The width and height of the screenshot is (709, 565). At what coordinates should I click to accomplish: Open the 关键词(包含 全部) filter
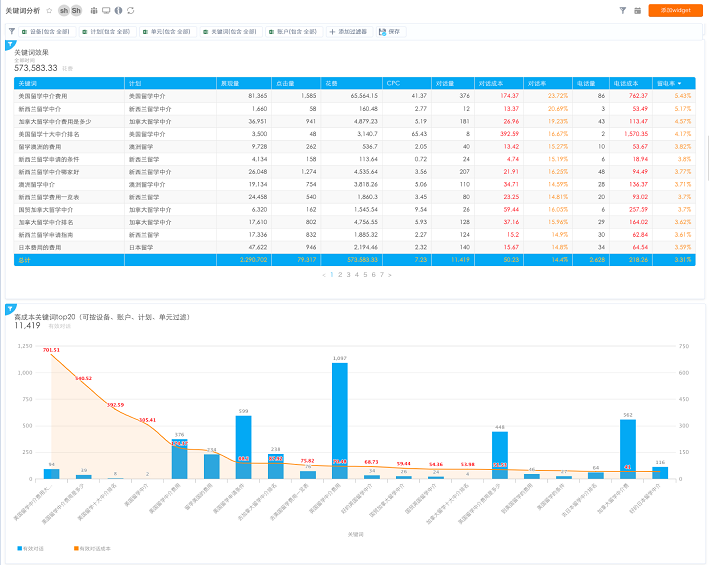click(x=231, y=32)
